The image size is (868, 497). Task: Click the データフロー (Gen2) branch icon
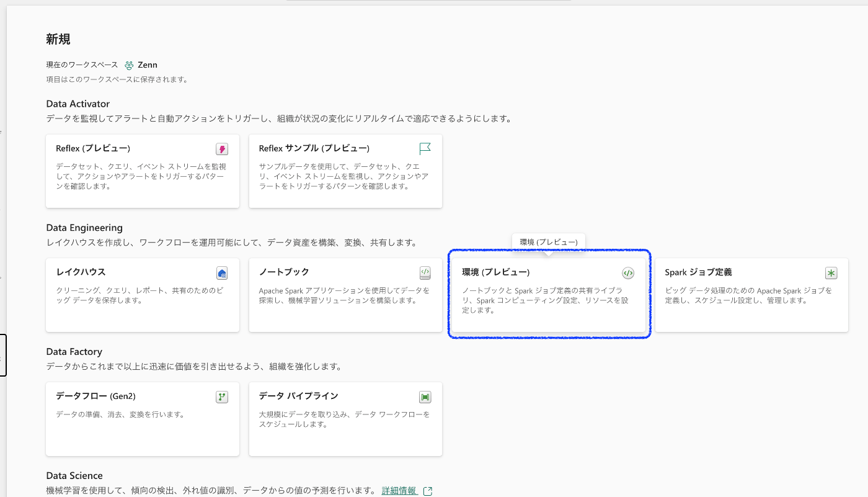[222, 397]
